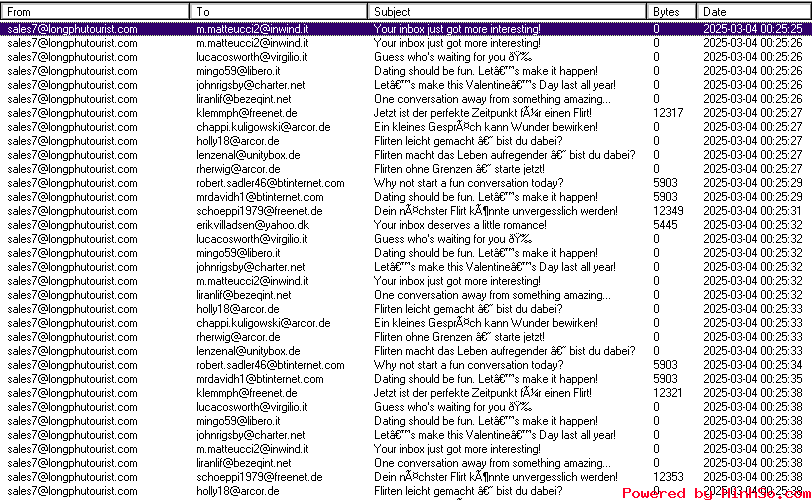Click the 12349 bytes value
Screen dimensions: 812x500
[668, 211]
